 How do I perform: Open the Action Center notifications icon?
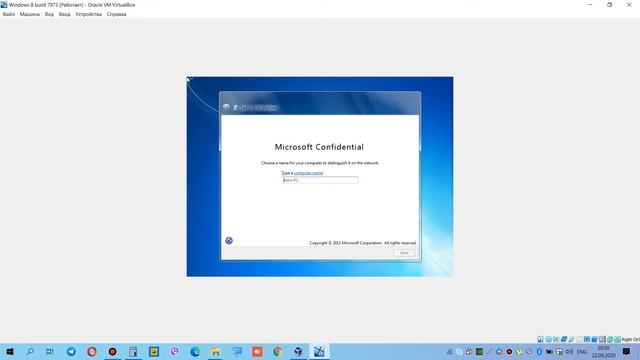626,351
